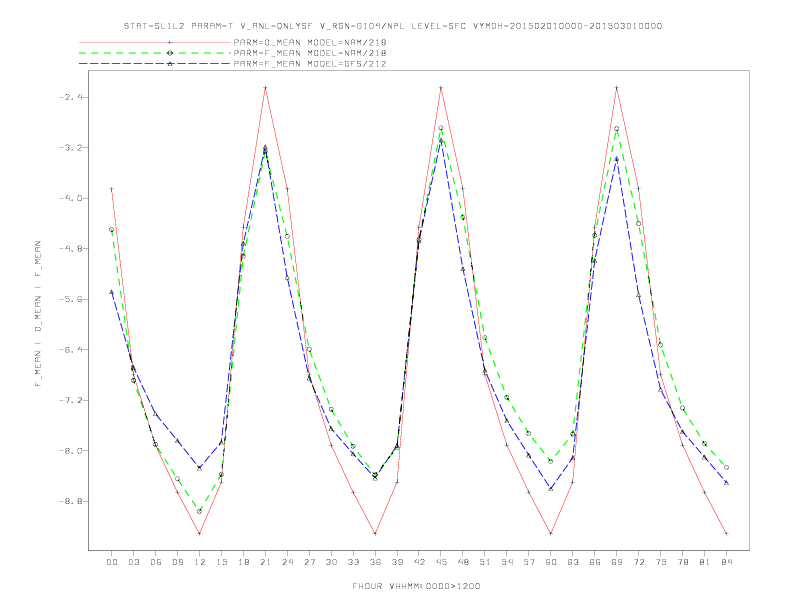792x612 pixels.
Task: Click the y-axis label -4.8
Action: click(x=70, y=248)
